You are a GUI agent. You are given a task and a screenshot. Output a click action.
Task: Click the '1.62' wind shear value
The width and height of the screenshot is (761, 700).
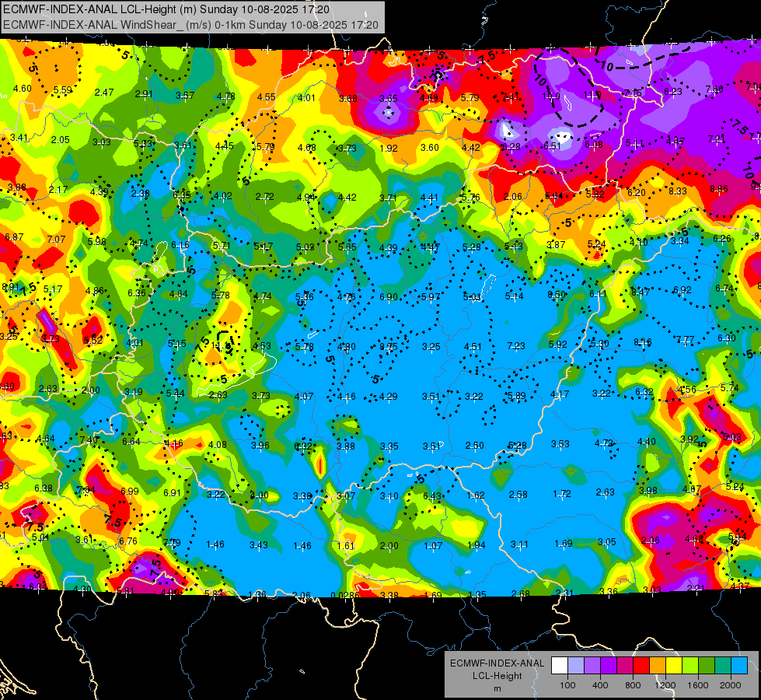tap(476, 495)
